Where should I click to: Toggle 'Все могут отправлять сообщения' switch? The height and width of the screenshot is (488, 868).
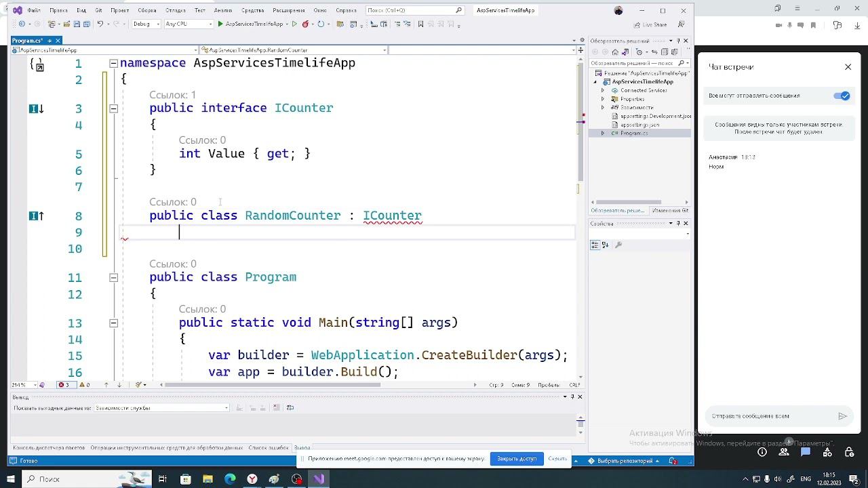842,96
